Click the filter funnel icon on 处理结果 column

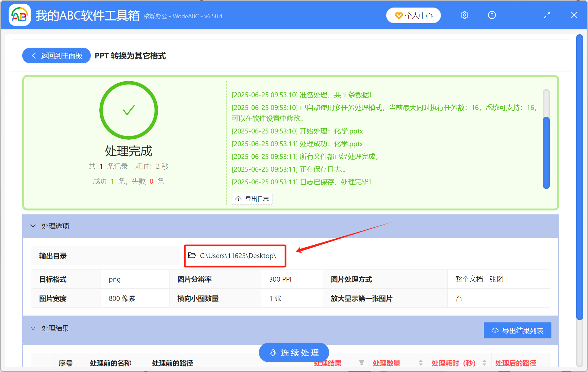click(x=362, y=363)
